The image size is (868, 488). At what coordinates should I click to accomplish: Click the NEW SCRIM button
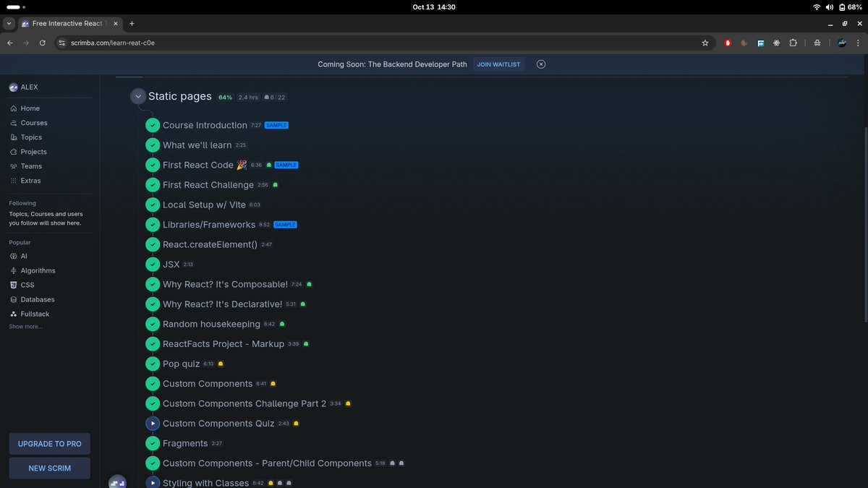[50, 468]
